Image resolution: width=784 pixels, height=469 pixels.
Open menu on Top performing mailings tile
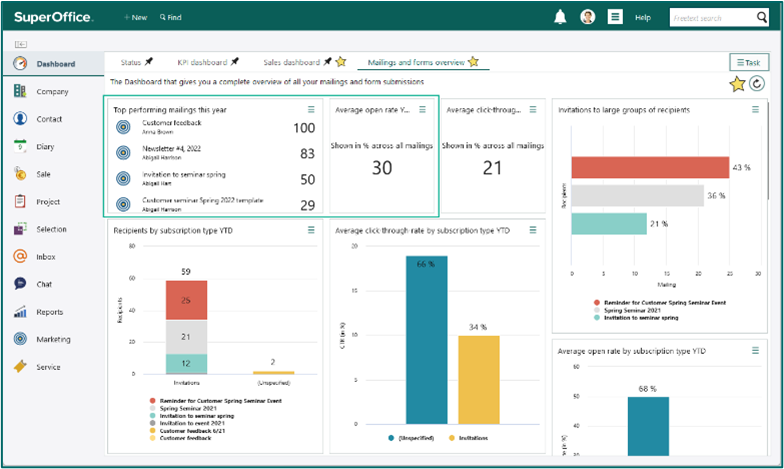tap(311, 110)
